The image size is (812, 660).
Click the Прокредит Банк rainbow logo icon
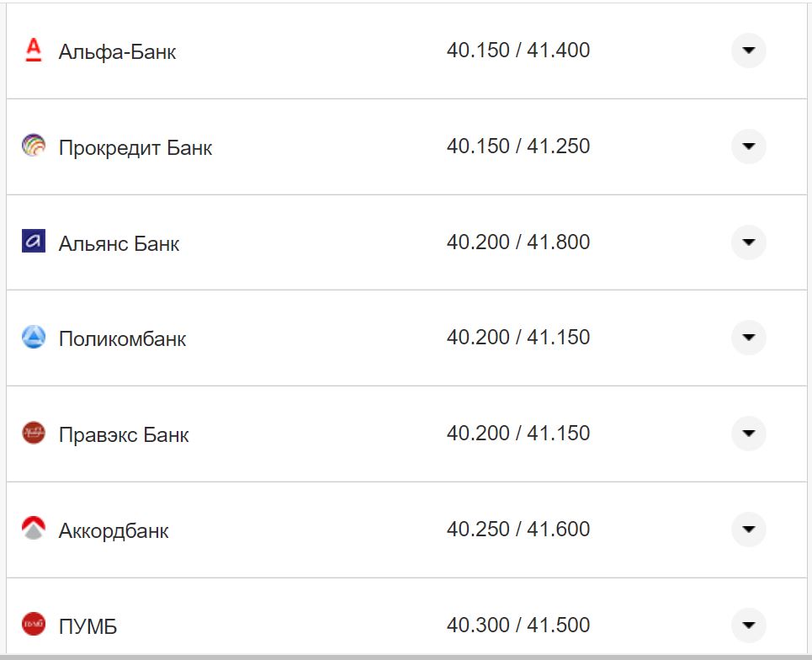[33, 146]
